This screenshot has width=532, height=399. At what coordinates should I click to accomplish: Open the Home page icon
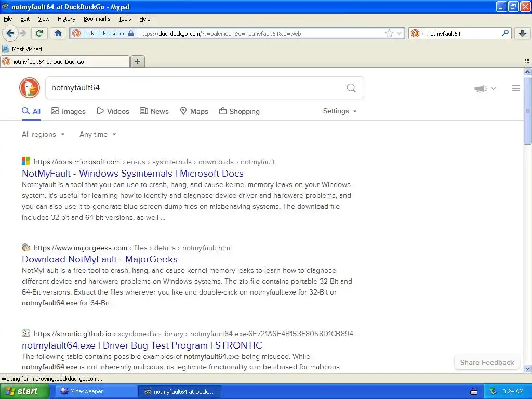[58, 33]
